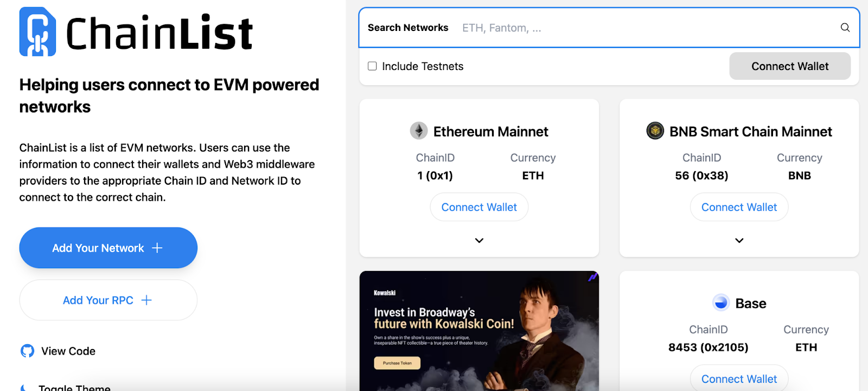Click the search magnifier icon
868x391 pixels.
coord(845,28)
